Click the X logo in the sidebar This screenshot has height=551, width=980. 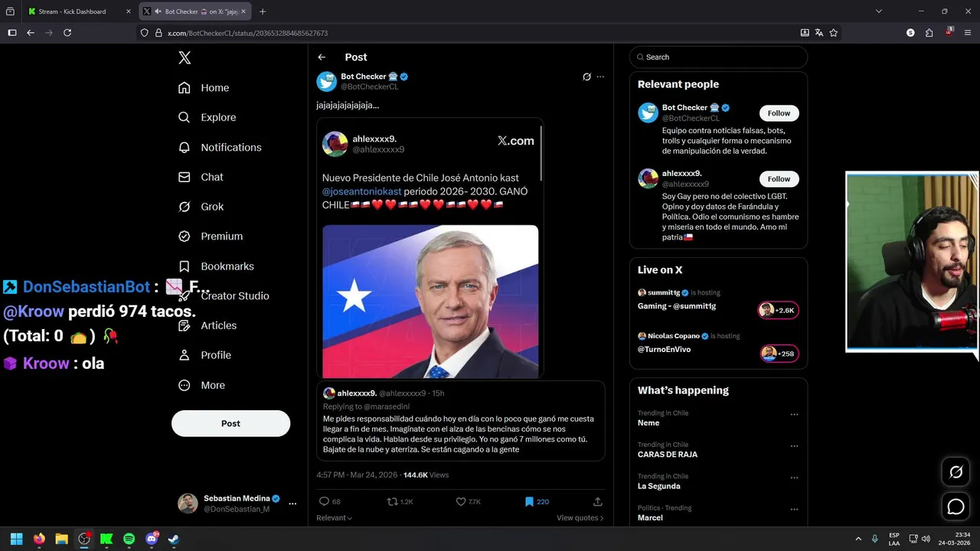[x=185, y=57]
